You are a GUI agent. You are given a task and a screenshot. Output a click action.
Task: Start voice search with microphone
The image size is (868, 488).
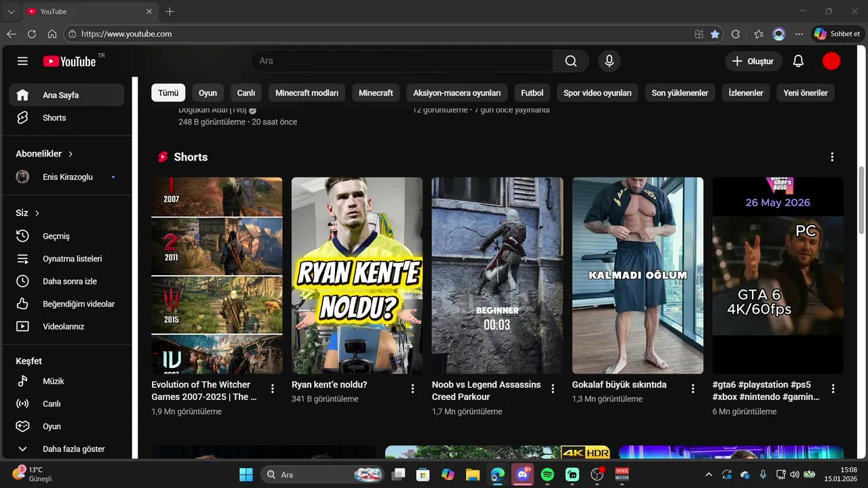pyautogui.click(x=609, y=61)
